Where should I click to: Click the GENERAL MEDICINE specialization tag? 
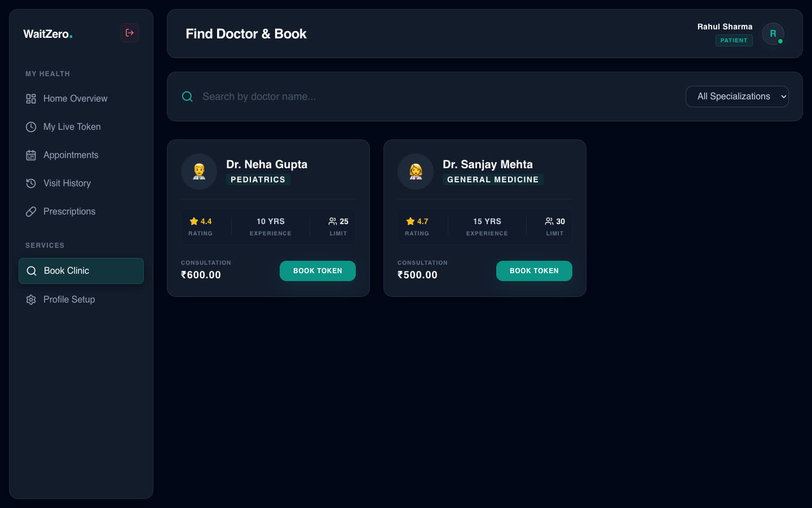[493, 179]
